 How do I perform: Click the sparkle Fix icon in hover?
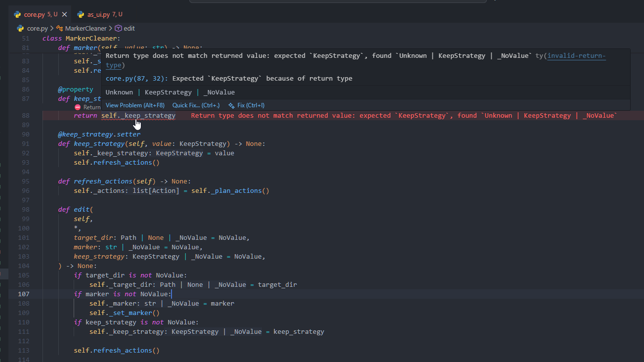click(x=231, y=105)
